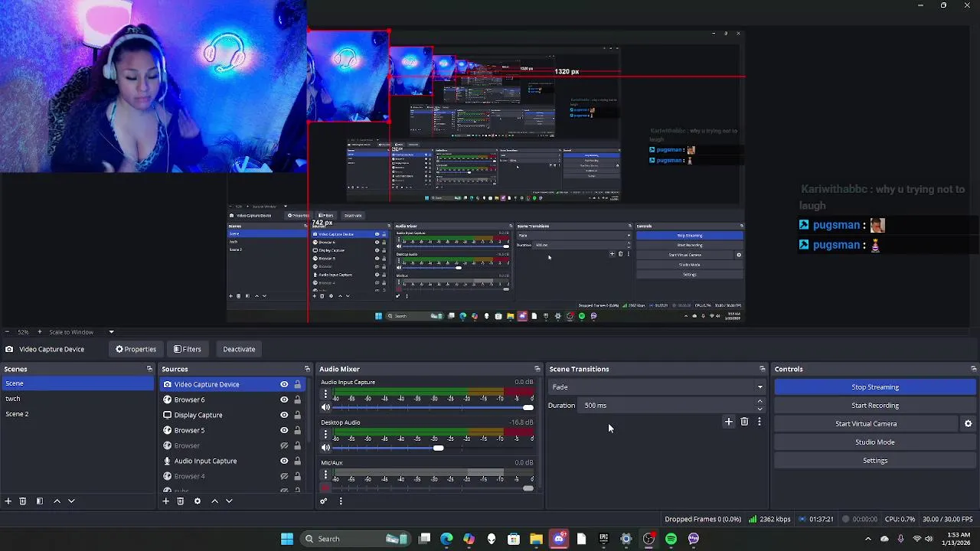The width and height of the screenshot is (980, 551).
Task: Pop out the Scenes dock
Action: tap(149, 369)
